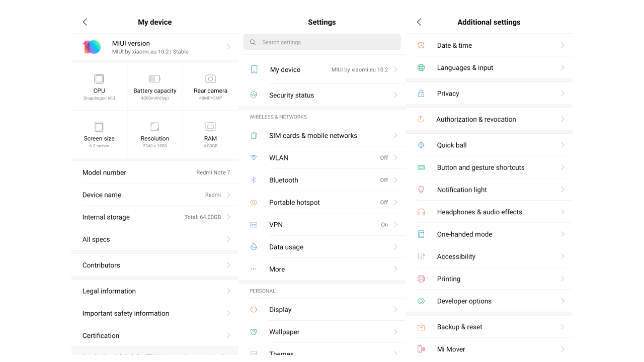The height and width of the screenshot is (362, 644).
Task: Tap Bluetooth 'Off' status
Action: coord(384,180)
